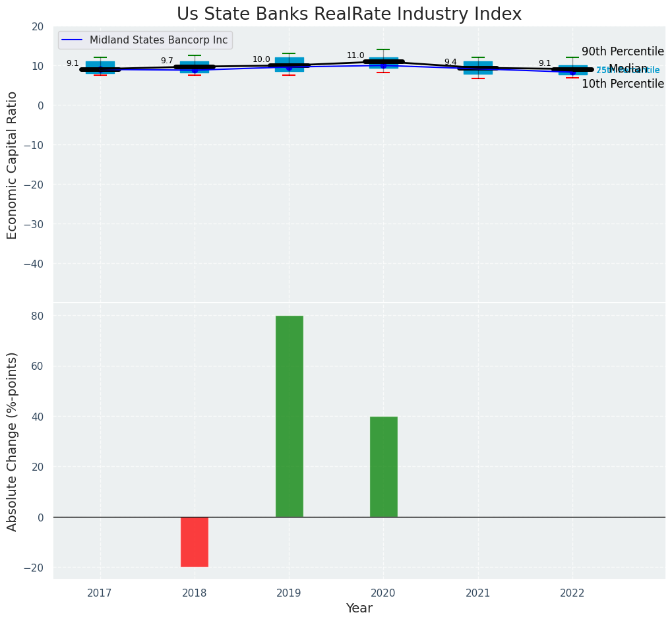Click the 2022 x-axis tick label
This screenshot has height=621, width=672.
(x=572, y=593)
